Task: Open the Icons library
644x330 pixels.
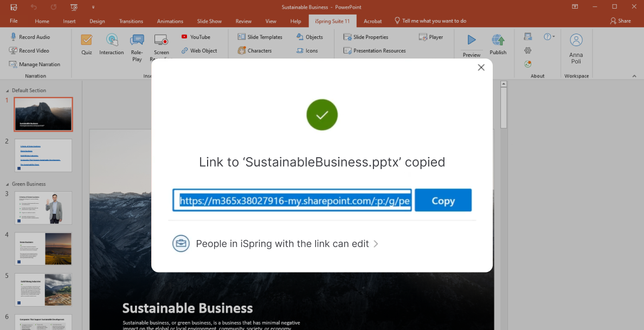Action: click(x=307, y=50)
